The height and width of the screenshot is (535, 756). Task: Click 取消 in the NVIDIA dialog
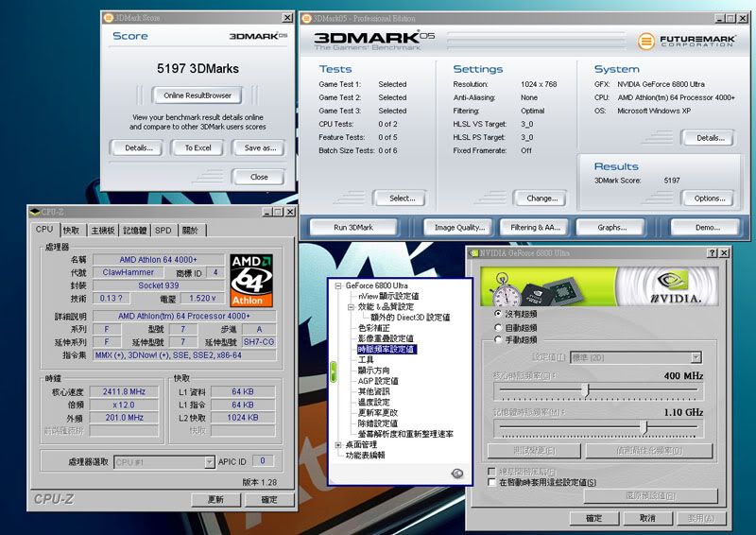pyautogui.click(x=647, y=518)
